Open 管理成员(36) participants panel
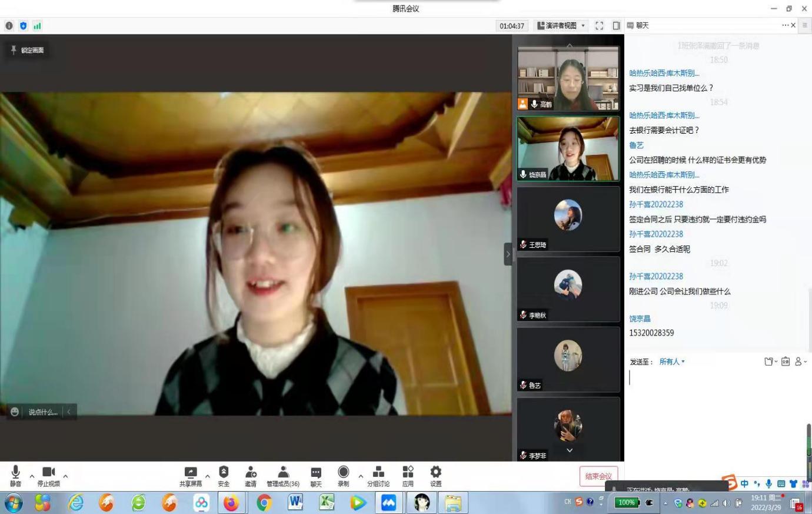 (283, 476)
